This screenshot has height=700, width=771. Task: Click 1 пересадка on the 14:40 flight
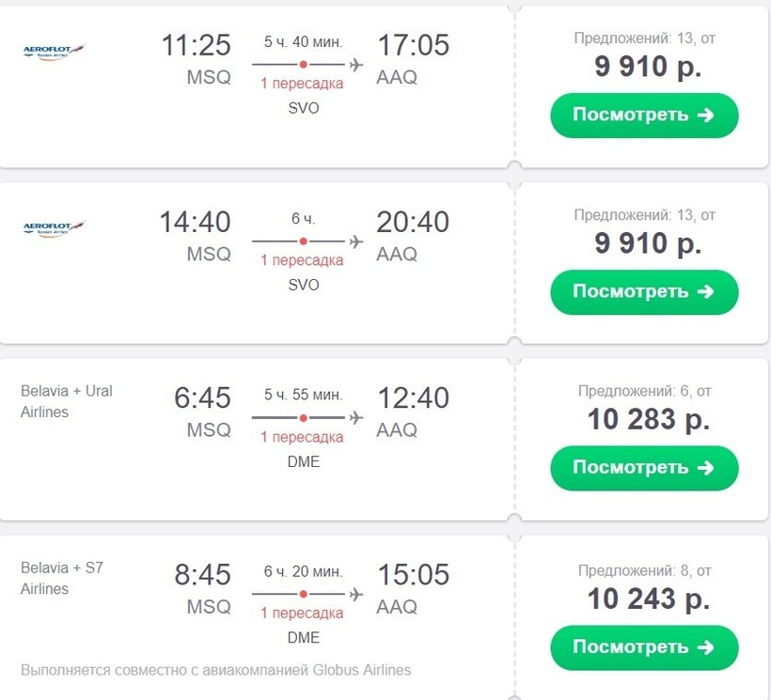(x=302, y=260)
